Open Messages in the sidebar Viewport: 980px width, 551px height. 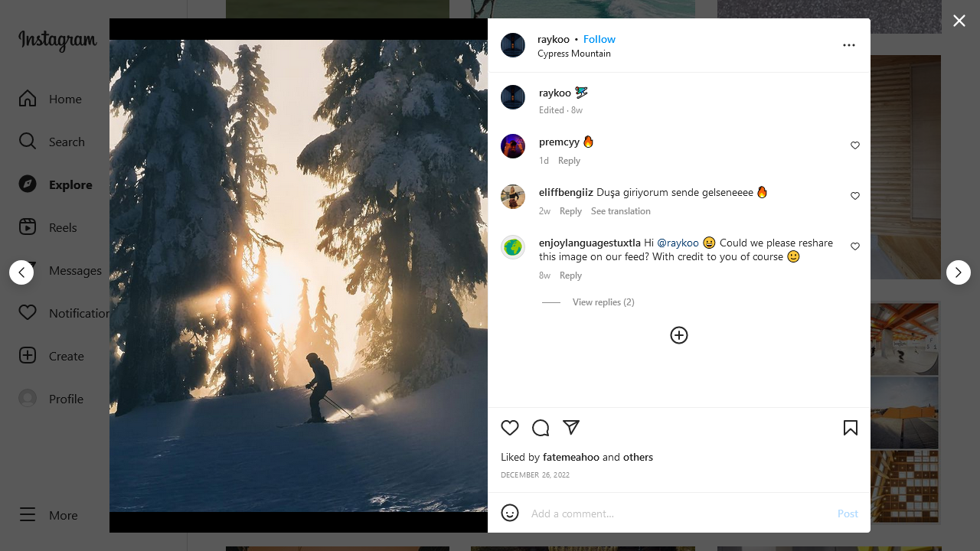(x=60, y=270)
